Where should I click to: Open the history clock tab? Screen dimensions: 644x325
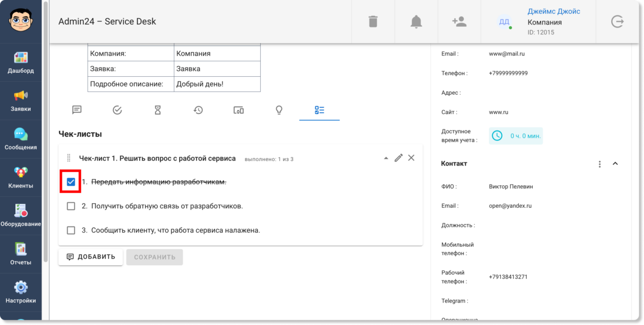pyautogui.click(x=198, y=110)
